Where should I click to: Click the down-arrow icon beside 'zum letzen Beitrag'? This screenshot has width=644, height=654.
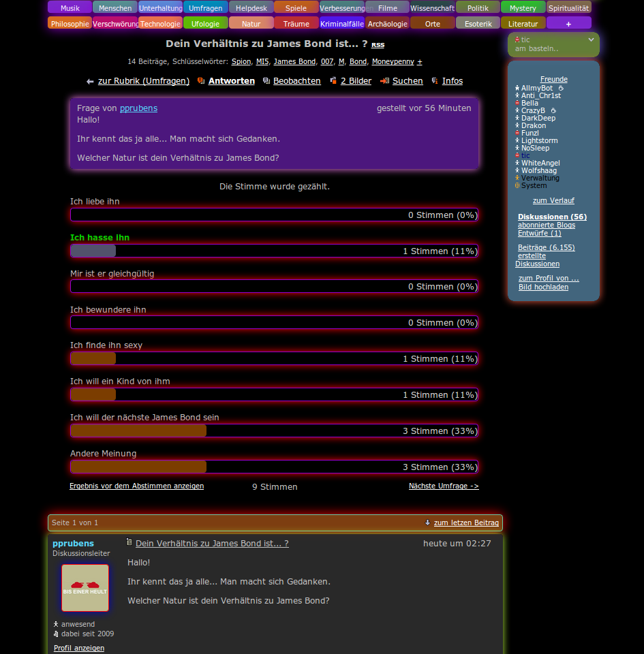tap(427, 523)
